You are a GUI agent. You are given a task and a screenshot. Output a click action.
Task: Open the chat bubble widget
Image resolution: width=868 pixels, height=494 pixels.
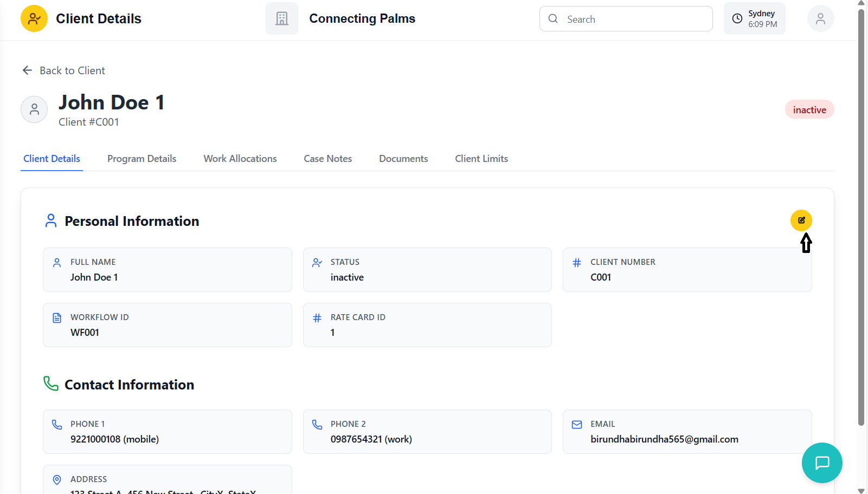(x=821, y=463)
